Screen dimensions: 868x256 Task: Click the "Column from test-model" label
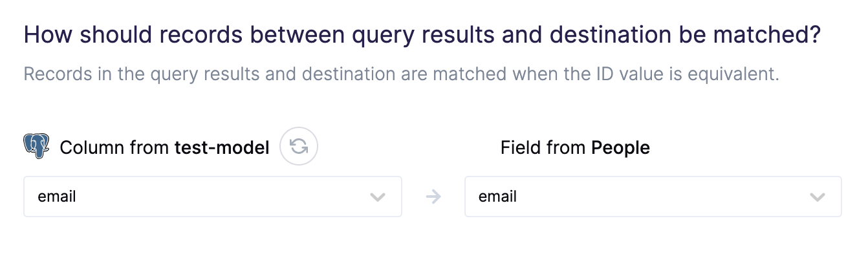pos(164,148)
